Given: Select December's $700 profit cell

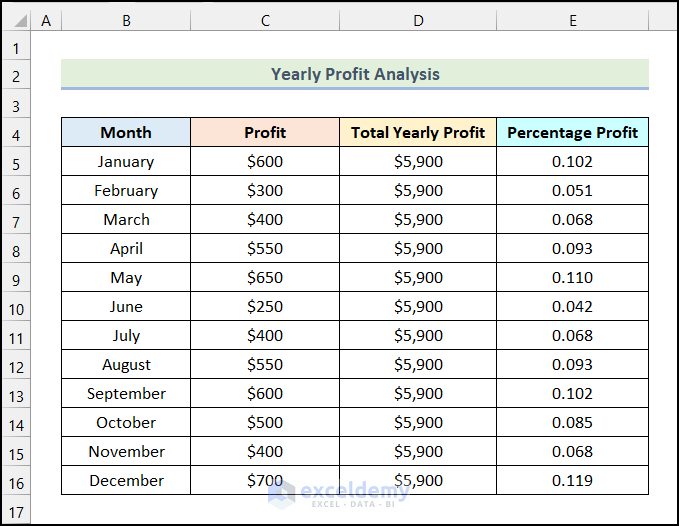Looking at the screenshot, I should point(265,481).
